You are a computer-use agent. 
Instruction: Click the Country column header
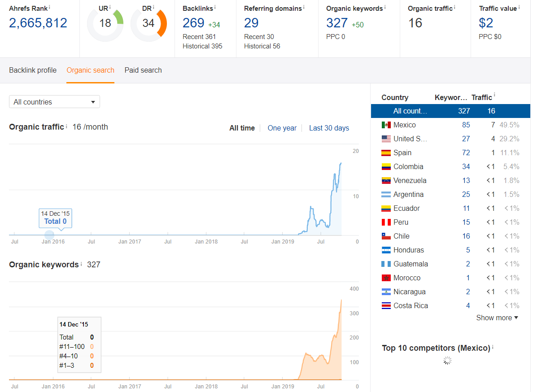coord(395,97)
